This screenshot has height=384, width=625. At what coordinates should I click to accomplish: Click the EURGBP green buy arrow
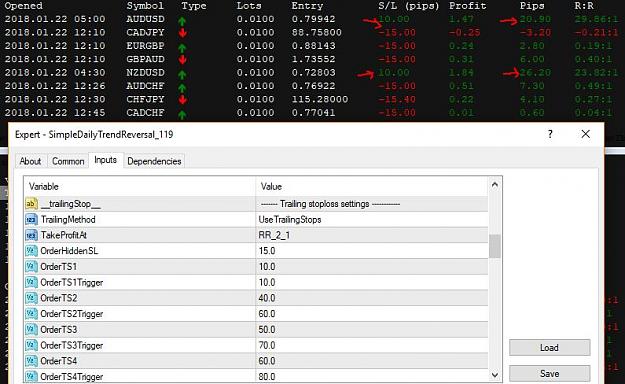pyautogui.click(x=182, y=48)
